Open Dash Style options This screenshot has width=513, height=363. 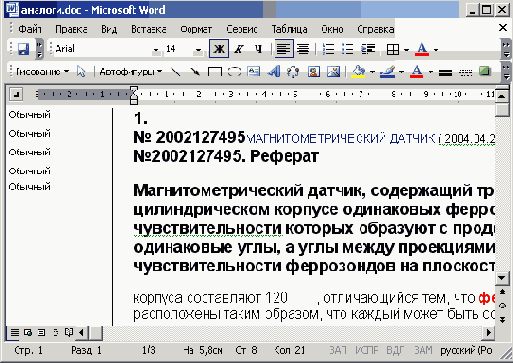click(x=465, y=72)
